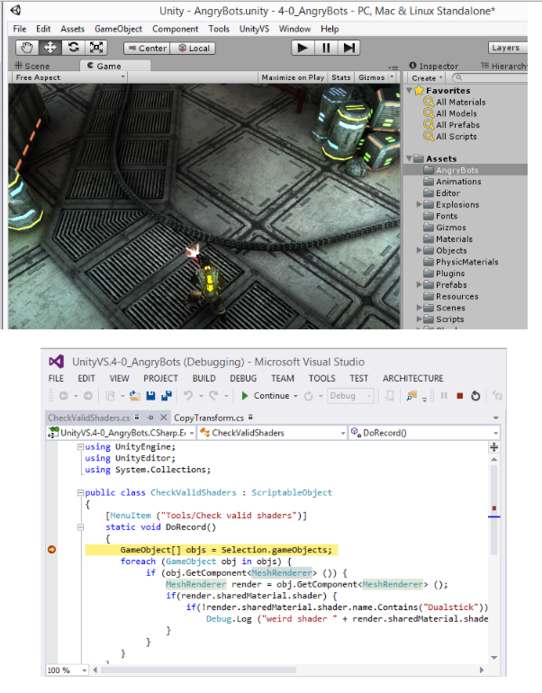
Task: Restart debugging with the restart icon
Action: [x=476, y=396]
